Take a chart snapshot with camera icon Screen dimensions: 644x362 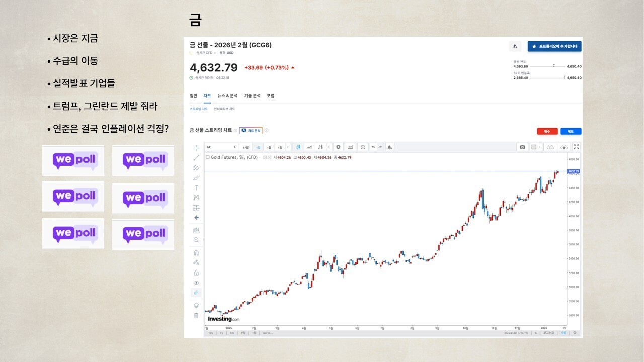(x=522, y=147)
